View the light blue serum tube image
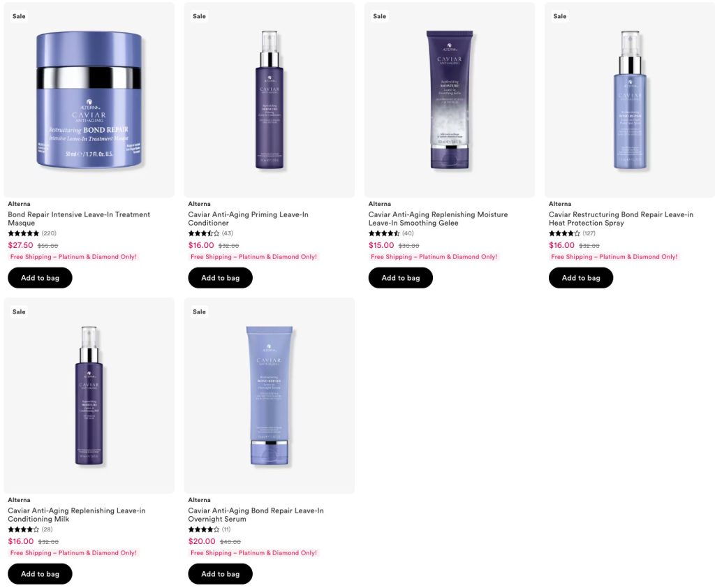715x588 pixels. [270, 395]
